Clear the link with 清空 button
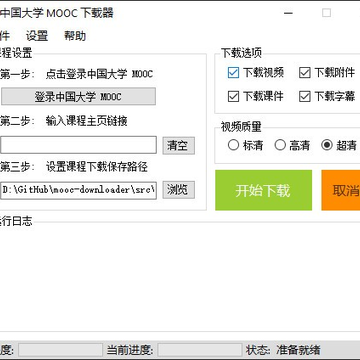The image size is (360, 360). [178, 145]
